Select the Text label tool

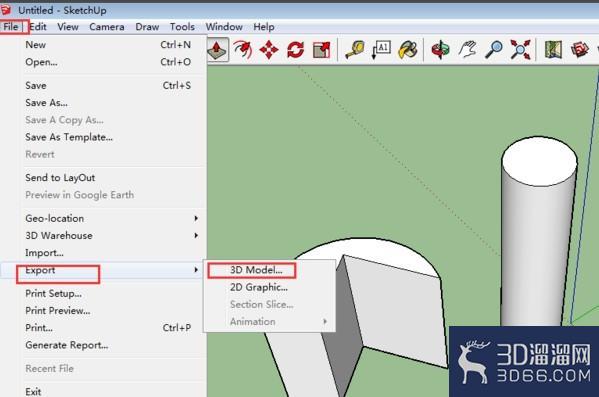coord(381,50)
